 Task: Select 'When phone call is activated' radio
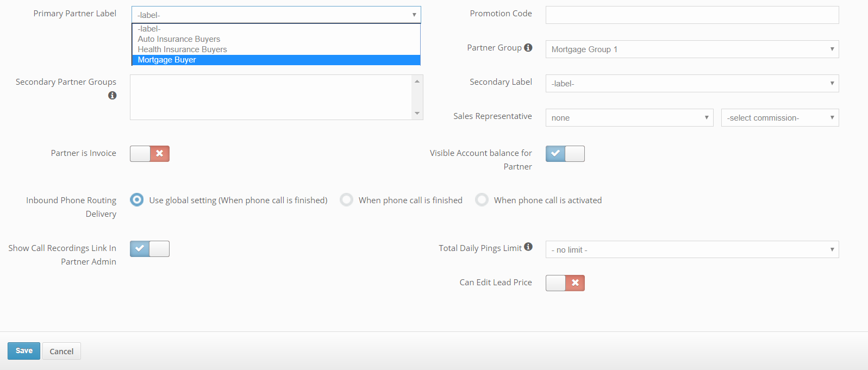click(x=482, y=200)
